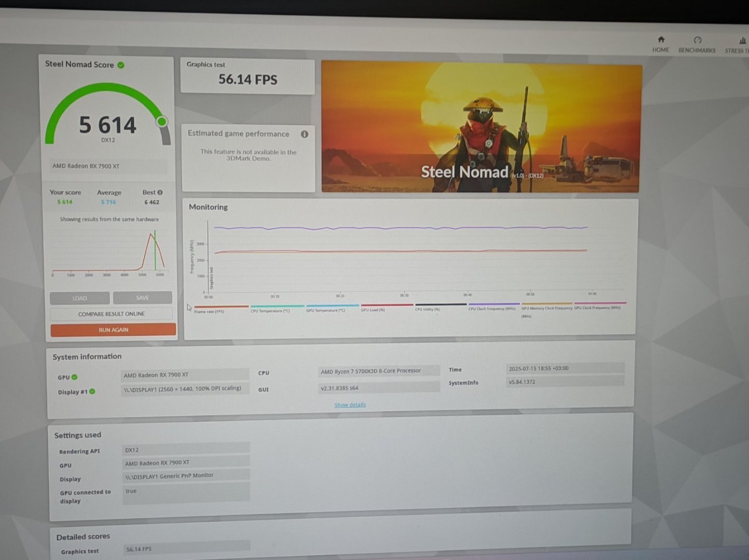This screenshot has width=749, height=560.
Task: Click the GUI version v2.31.8385 field
Action: (x=379, y=387)
